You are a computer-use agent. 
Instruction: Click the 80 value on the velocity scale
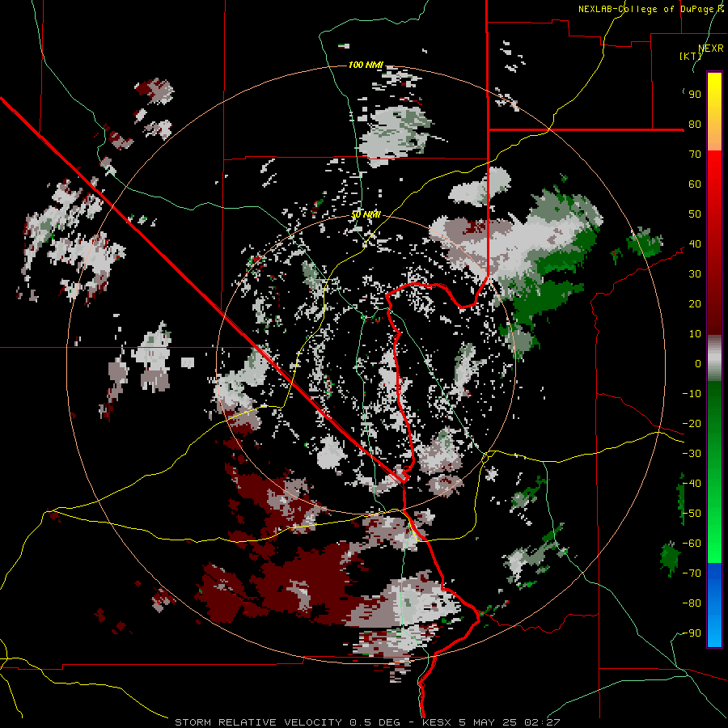click(695, 125)
